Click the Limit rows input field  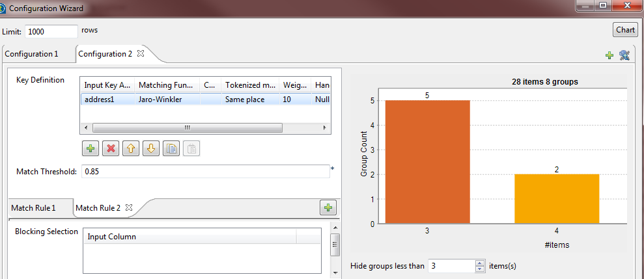(51, 31)
